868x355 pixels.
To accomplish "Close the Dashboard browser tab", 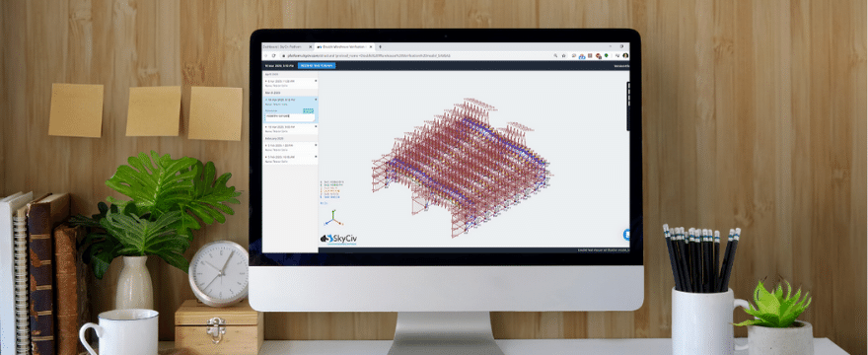I will coord(311,47).
